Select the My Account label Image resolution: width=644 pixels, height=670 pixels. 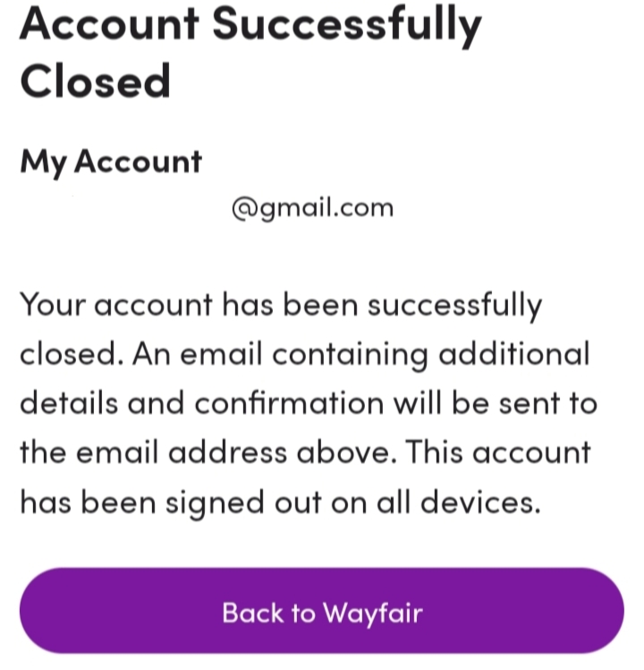coord(111,162)
